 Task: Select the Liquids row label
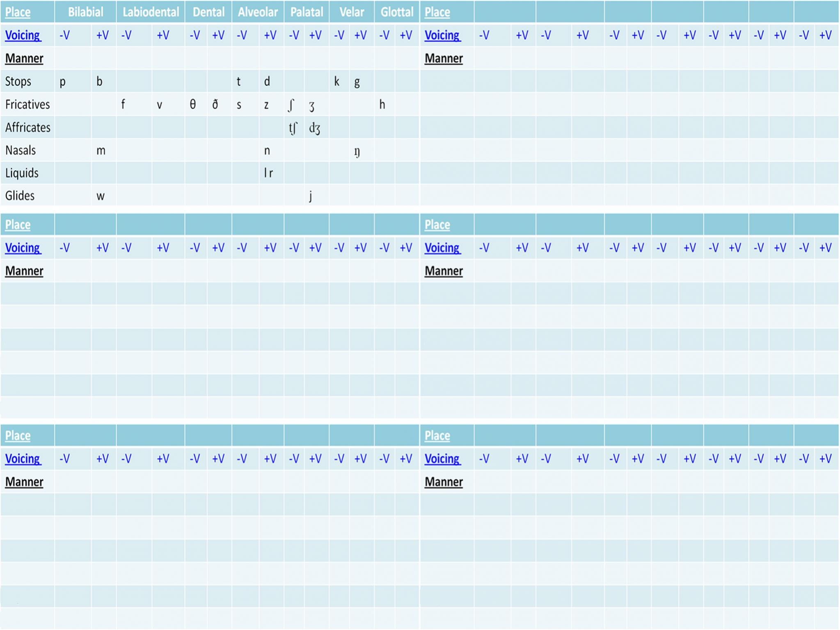pyautogui.click(x=22, y=173)
